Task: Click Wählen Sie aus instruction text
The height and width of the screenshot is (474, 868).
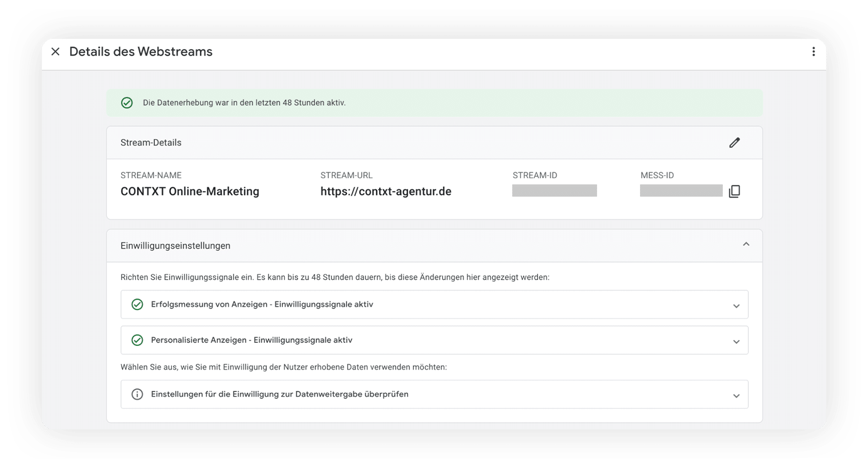Action: (x=284, y=367)
